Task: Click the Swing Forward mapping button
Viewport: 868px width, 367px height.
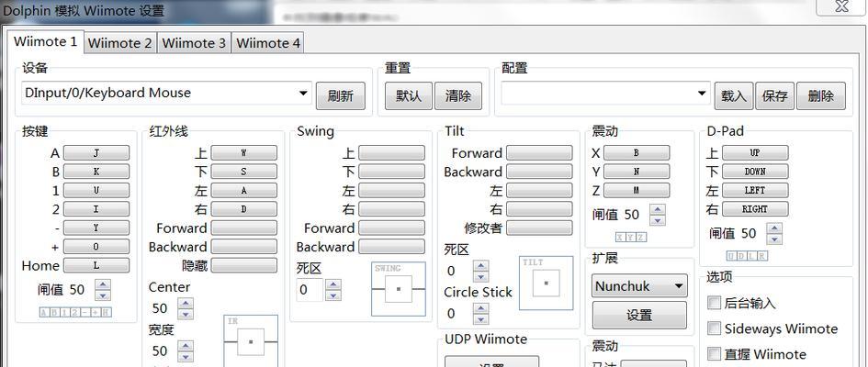Action: coord(392,228)
